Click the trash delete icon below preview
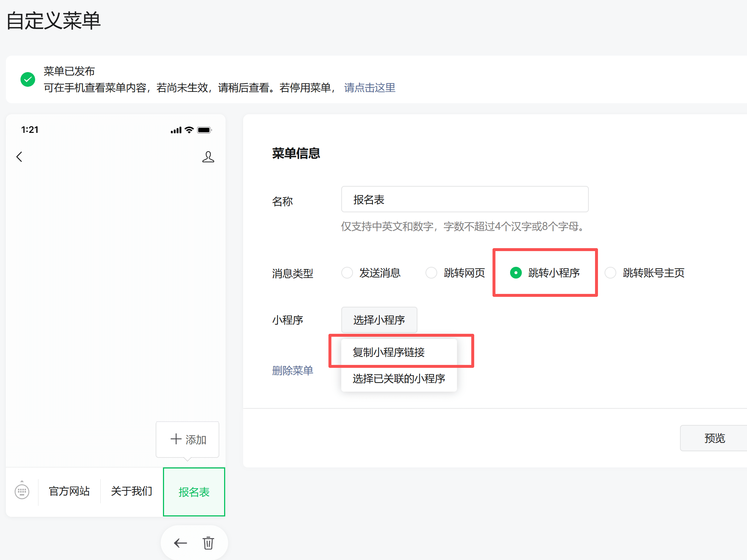 point(208,543)
